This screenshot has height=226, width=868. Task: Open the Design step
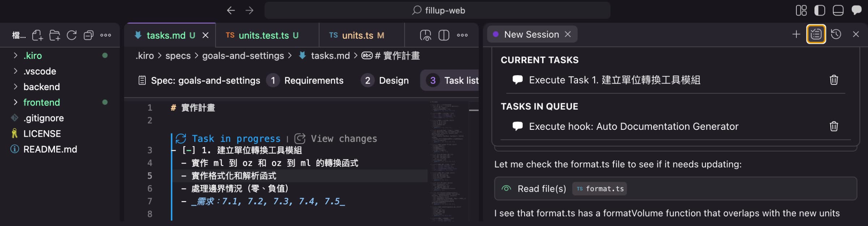[x=385, y=80]
